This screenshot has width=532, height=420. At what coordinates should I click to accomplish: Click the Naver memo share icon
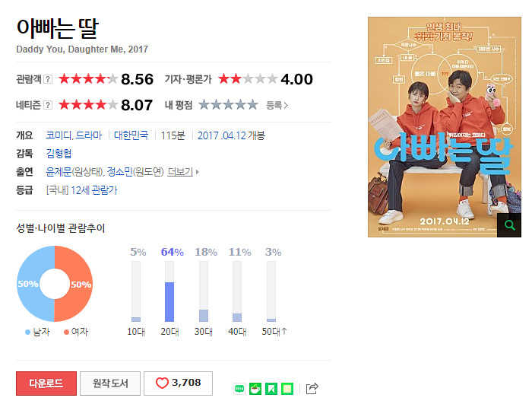[287, 389]
